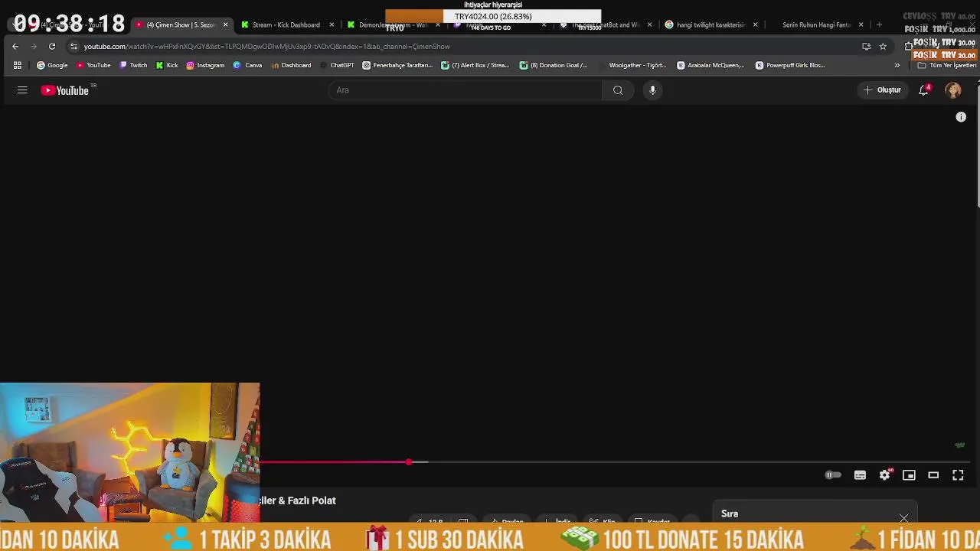
Task: Toggle the autoplay switch in the player
Action: (x=833, y=475)
